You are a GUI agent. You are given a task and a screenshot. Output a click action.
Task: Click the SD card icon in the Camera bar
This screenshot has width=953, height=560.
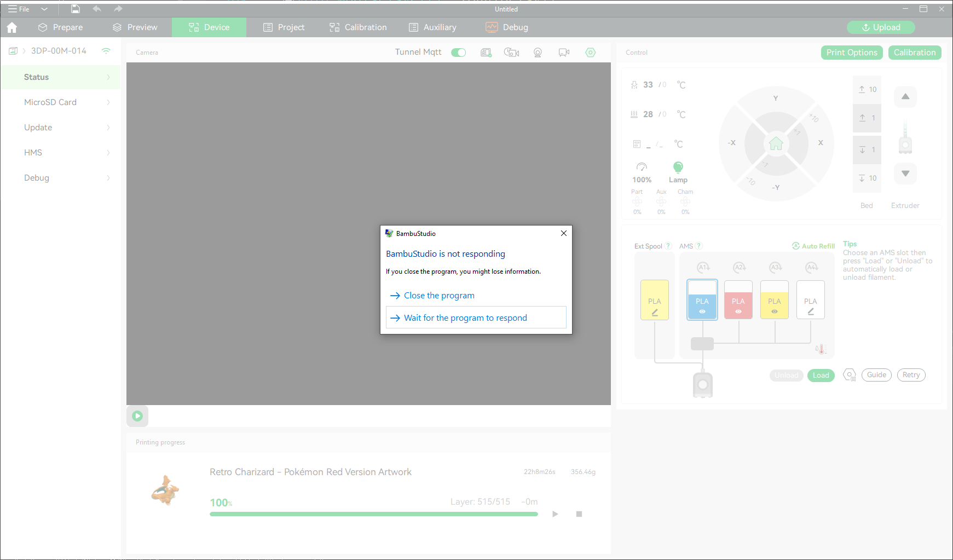click(486, 53)
